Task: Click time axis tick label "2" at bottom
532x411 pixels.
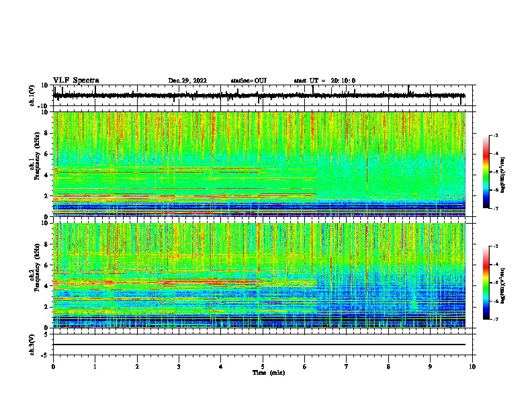Action: 137,367
